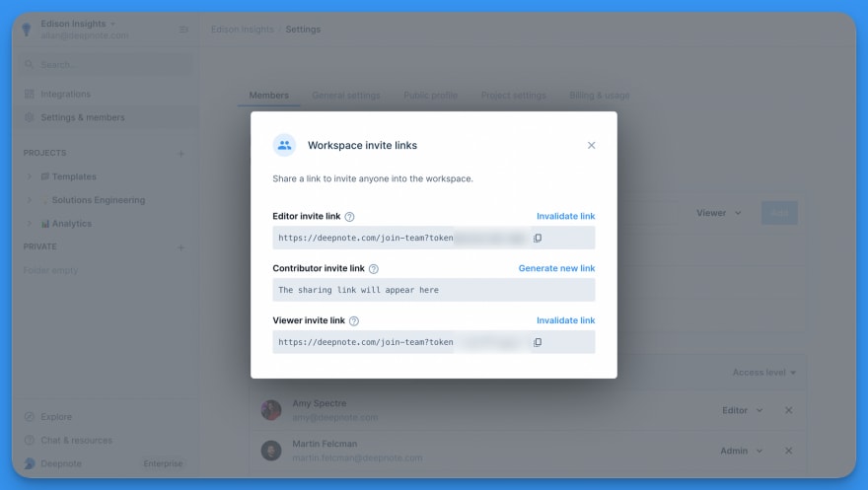Image resolution: width=868 pixels, height=490 pixels.
Task: Expand the Analytics folder
Action: [x=29, y=224]
